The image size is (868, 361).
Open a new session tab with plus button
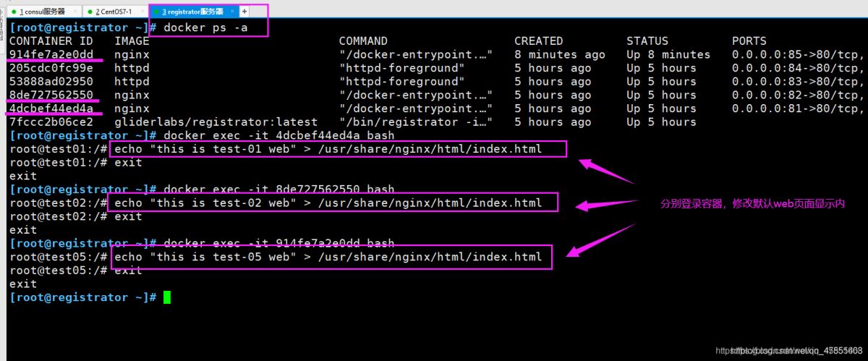tap(244, 12)
